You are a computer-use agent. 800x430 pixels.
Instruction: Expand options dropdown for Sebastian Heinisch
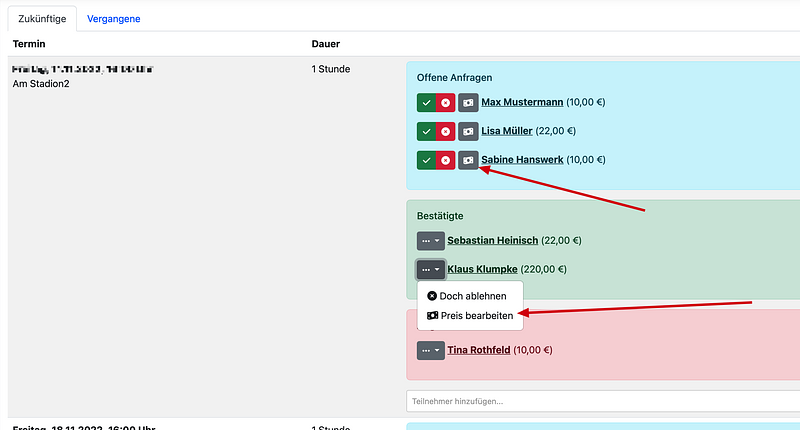(x=430, y=241)
